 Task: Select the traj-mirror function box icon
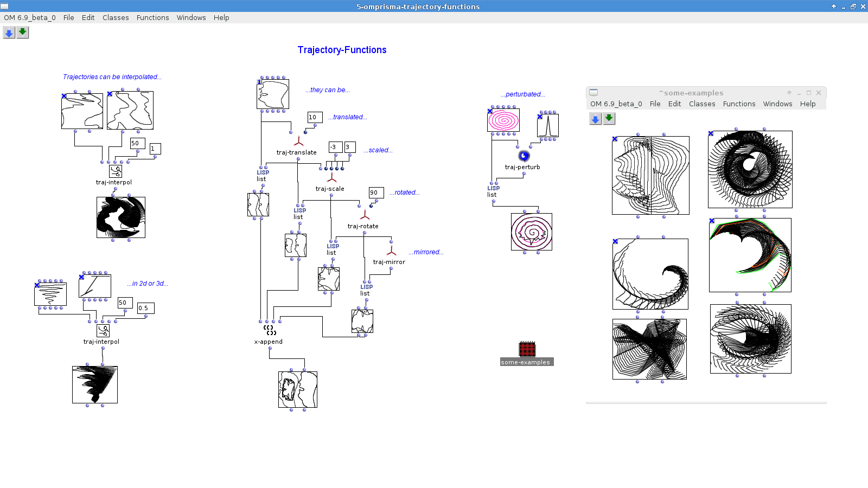pos(391,251)
